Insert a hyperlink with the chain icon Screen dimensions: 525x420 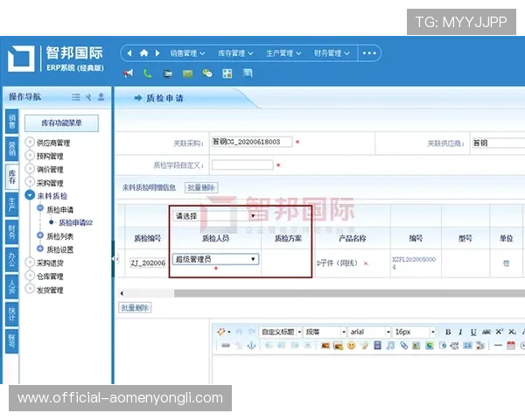point(226,346)
